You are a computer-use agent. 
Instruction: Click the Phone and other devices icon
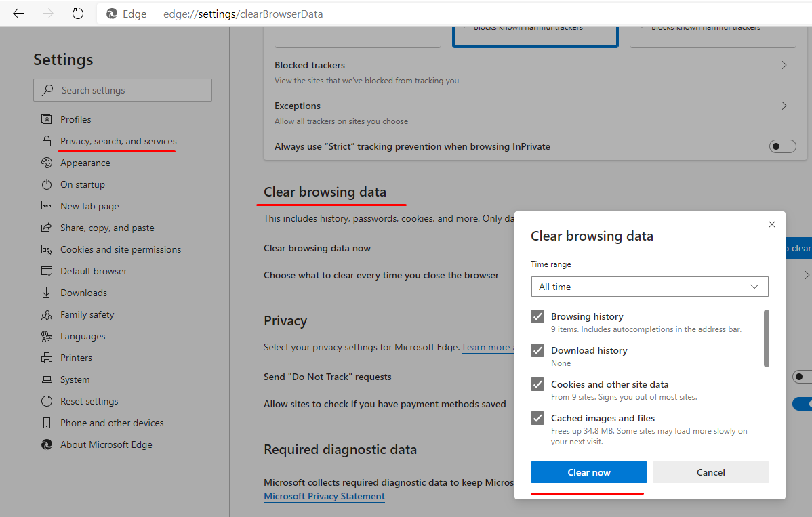pyautogui.click(x=47, y=423)
